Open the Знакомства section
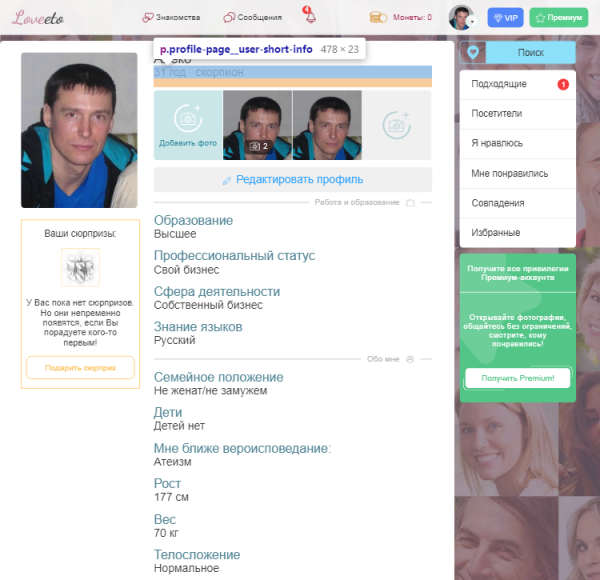 [x=171, y=17]
